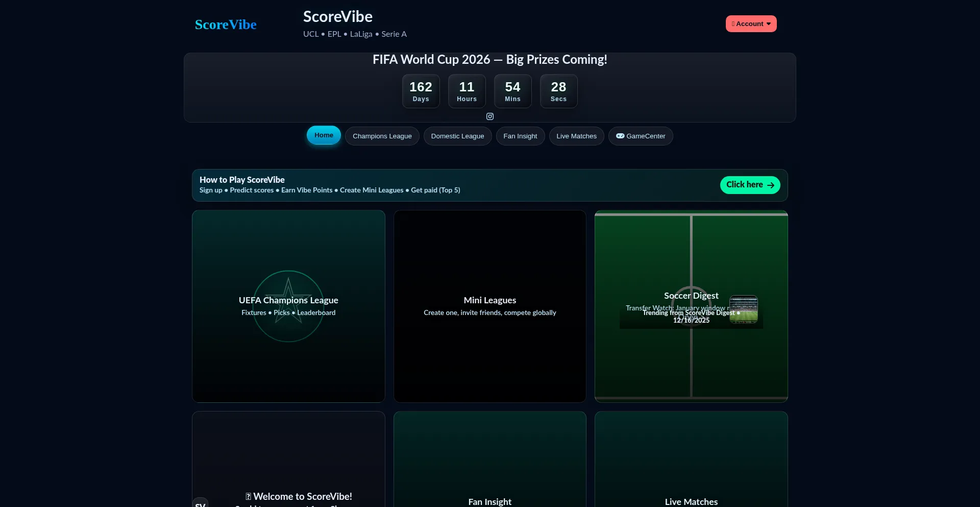This screenshot has width=980, height=507.
Task: Open the Fan Insight card
Action: coord(490,460)
